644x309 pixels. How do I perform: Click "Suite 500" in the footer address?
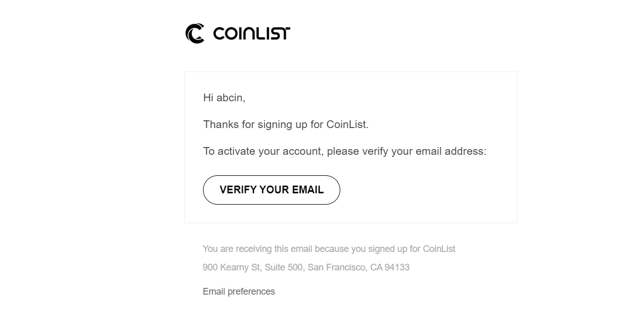(283, 267)
